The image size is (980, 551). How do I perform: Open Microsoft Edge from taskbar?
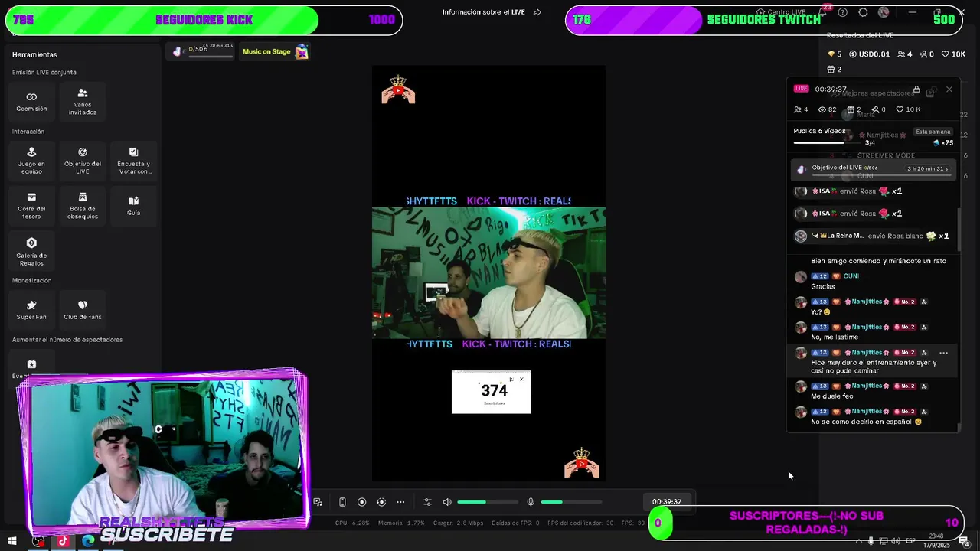[88, 541]
